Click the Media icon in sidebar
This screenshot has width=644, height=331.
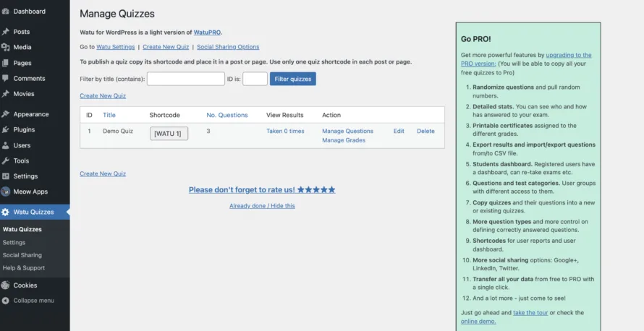(6, 47)
